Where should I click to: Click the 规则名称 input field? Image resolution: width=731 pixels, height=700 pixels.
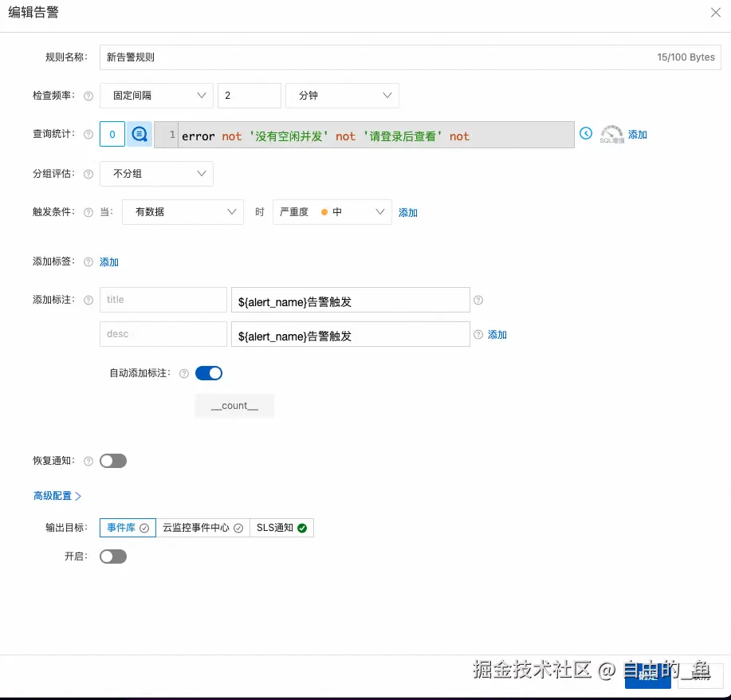pos(411,57)
